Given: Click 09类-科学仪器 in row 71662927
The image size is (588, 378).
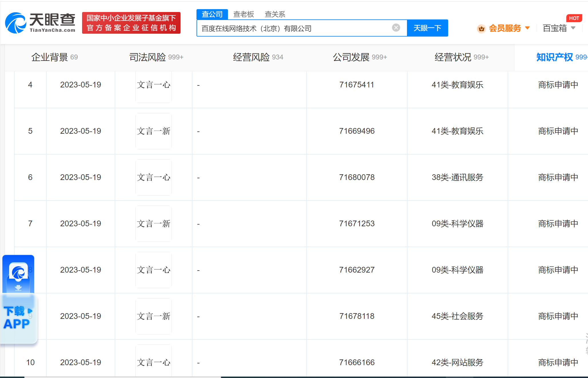Looking at the screenshot, I should pos(457,270).
